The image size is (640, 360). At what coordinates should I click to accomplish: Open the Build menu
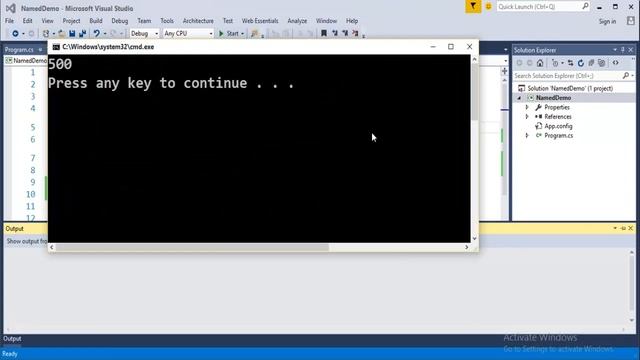pyautogui.click(x=96, y=21)
